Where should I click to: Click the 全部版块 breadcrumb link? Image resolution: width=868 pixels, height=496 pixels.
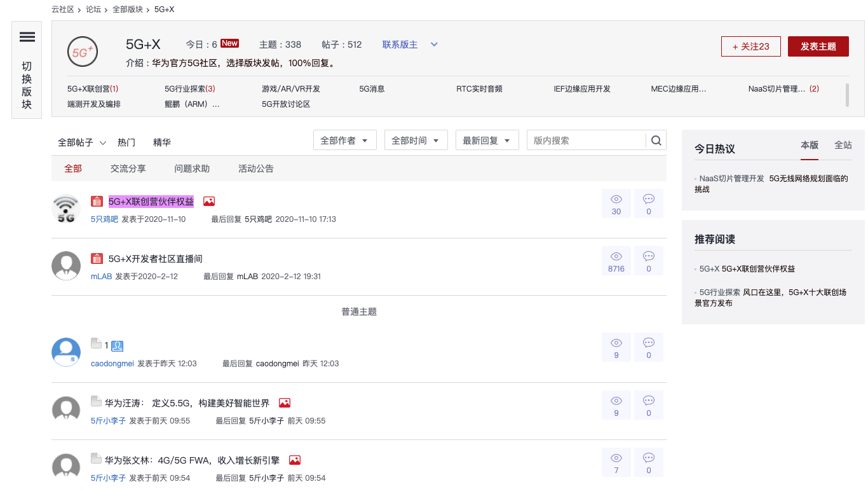[128, 10]
